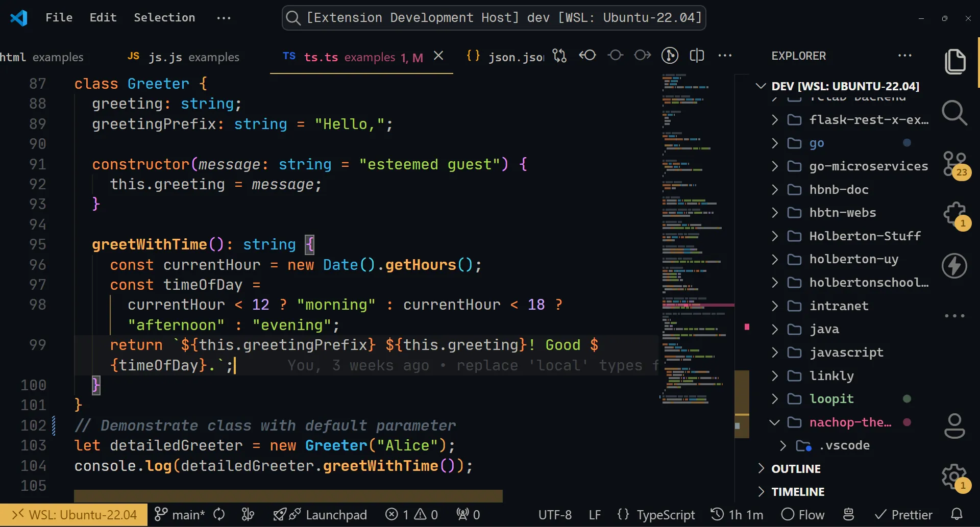Show hidden menu bar items ellipsis
This screenshot has width=980, height=527.
[x=224, y=18]
